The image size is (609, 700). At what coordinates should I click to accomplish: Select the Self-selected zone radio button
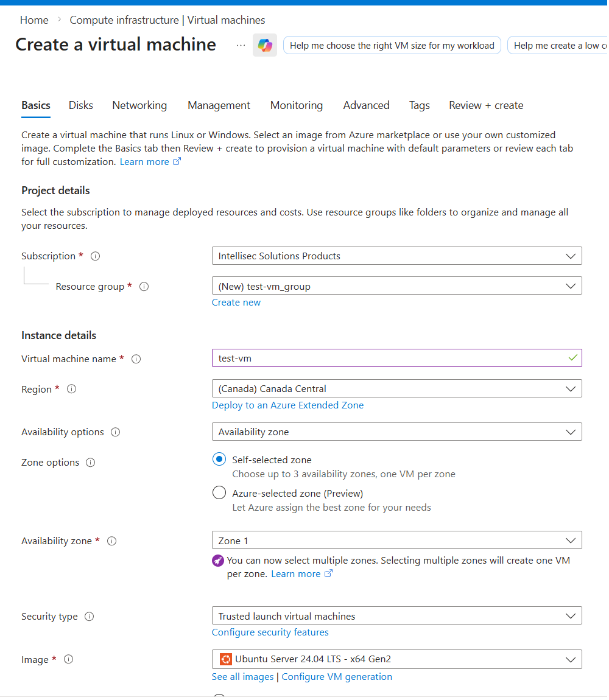click(x=219, y=459)
